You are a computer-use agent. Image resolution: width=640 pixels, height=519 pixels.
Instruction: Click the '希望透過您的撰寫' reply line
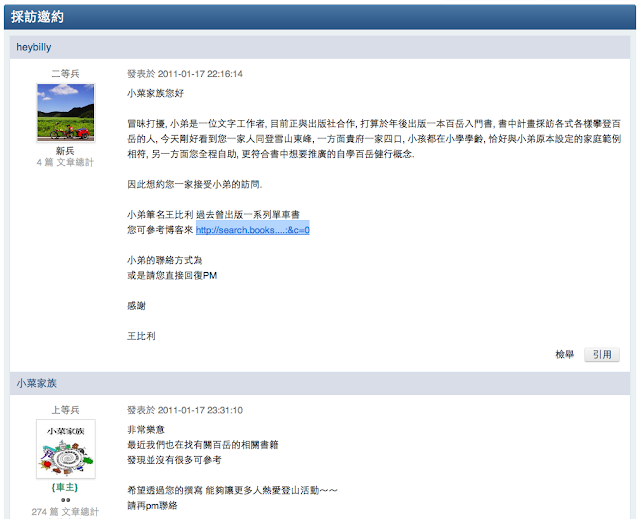coord(233,490)
